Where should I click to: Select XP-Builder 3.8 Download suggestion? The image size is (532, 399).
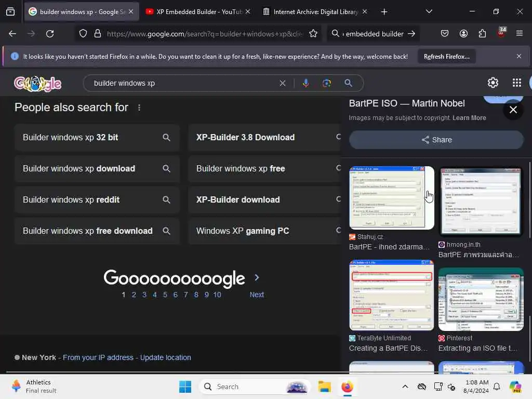(264, 137)
